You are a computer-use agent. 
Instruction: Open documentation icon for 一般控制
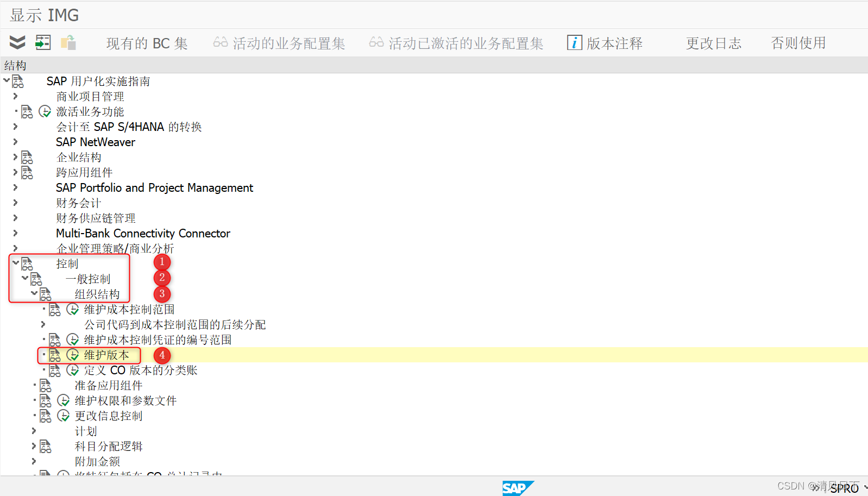point(36,279)
